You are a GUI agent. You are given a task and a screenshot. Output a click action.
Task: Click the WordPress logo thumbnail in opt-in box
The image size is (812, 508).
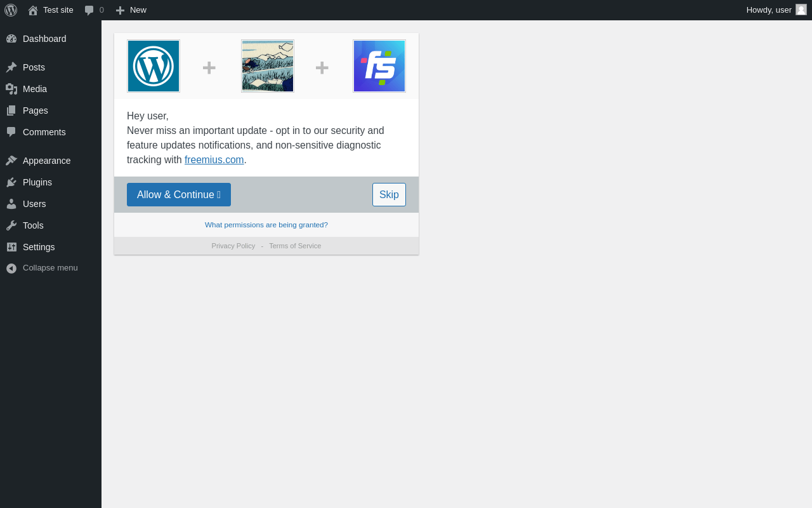pos(154,66)
